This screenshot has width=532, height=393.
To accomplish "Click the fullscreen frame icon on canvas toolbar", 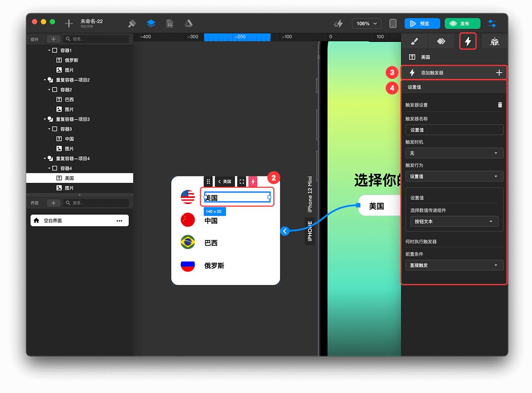I will pyautogui.click(x=242, y=181).
